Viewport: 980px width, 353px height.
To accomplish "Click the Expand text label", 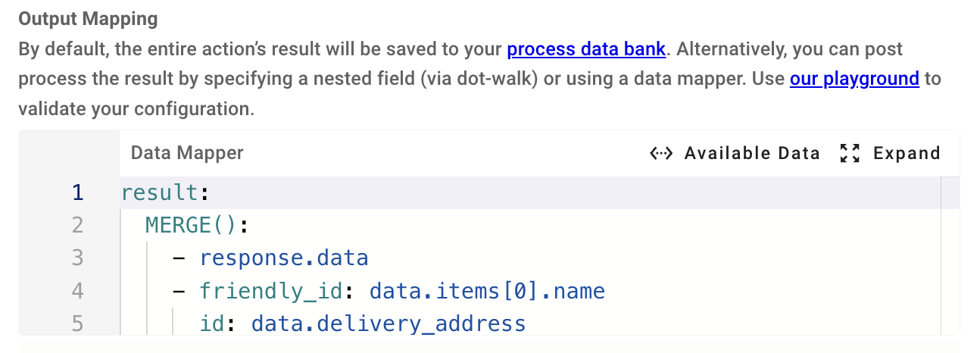I will click(x=907, y=154).
